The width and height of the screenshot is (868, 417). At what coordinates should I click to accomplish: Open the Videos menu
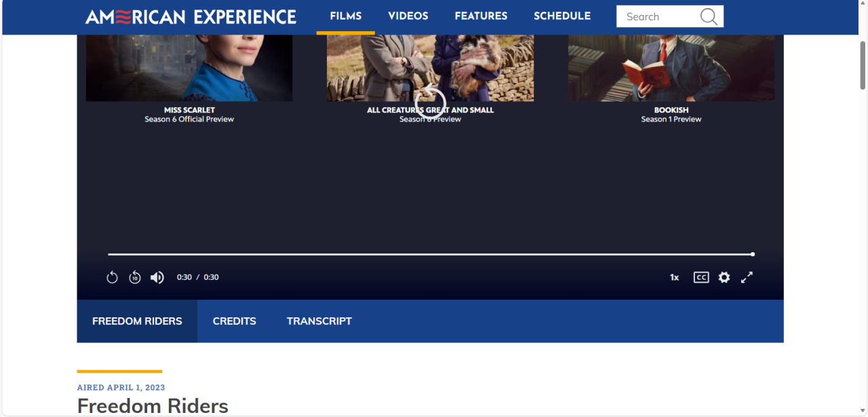(408, 16)
